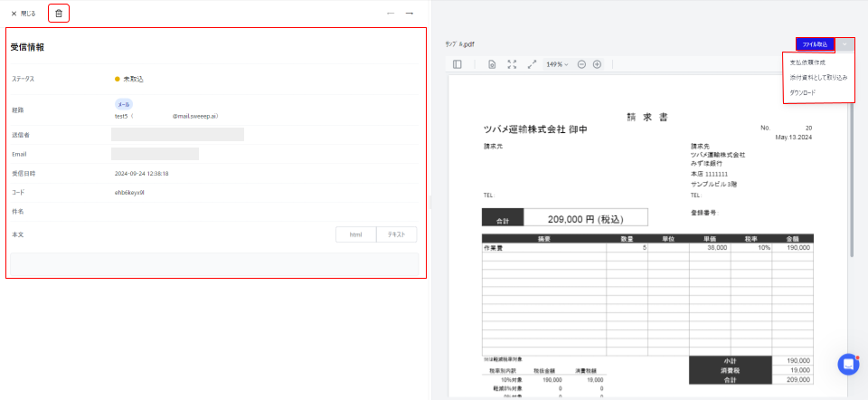Click the ファイル取込 button
Image resolution: width=868 pixels, height=400 pixels.
click(815, 44)
